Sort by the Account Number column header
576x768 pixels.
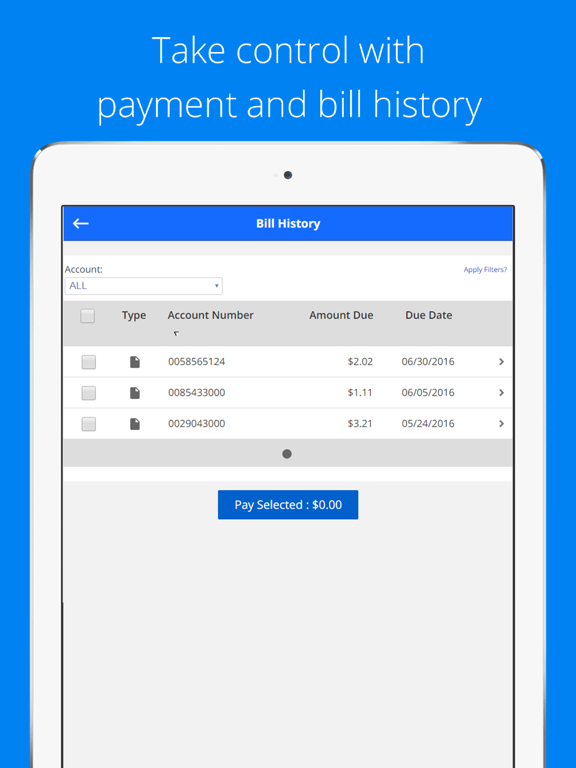pyautogui.click(x=211, y=315)
